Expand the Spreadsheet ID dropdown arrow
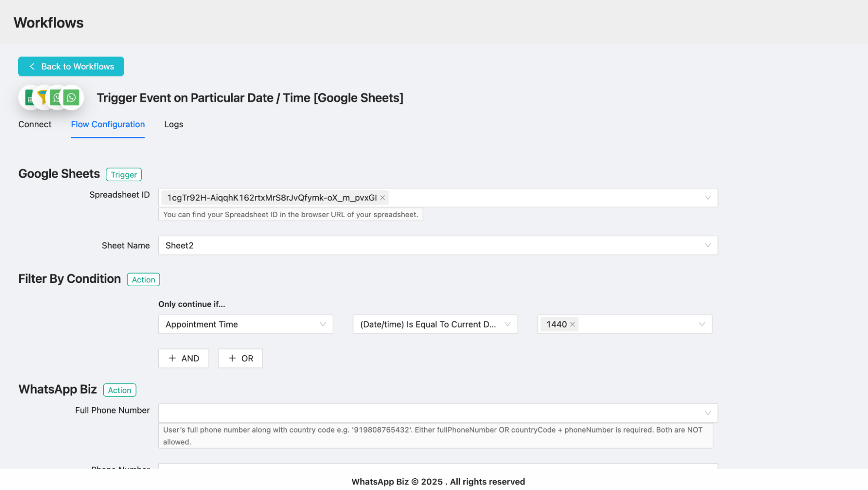 tap(707, 198)
